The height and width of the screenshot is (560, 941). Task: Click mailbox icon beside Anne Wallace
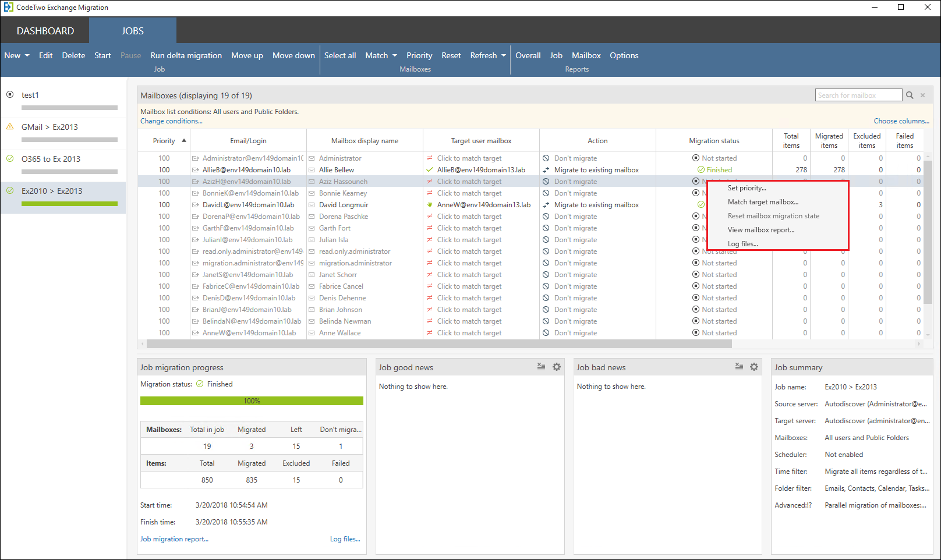(x=312, y=333)
